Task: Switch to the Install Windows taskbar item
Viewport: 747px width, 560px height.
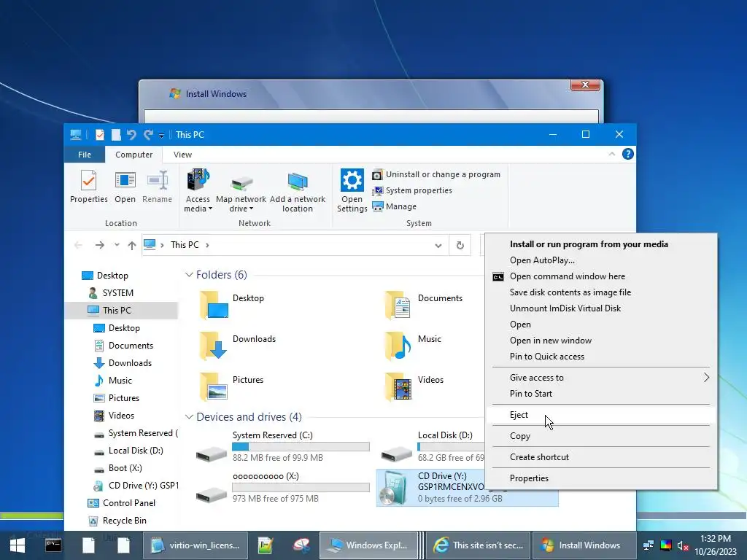Action: click(x=584, y=545)
